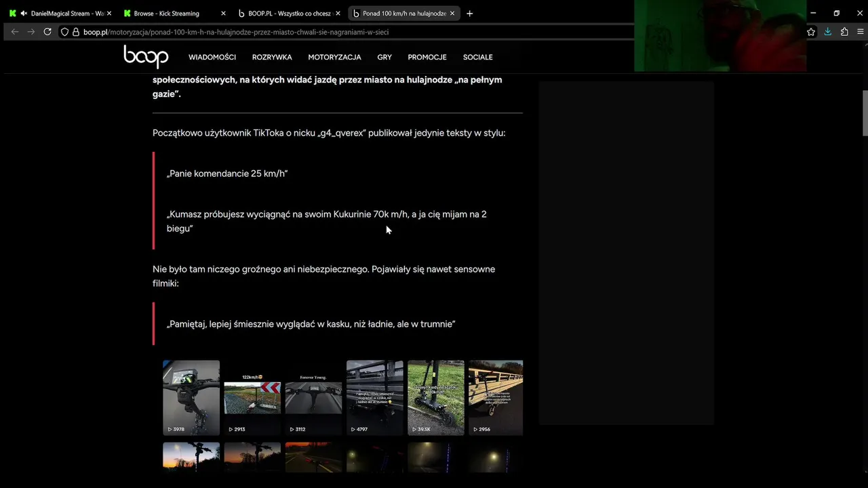Viewport: 868px width, 488px height.
Task: Click the site shield icon in address bar
Action: coord(65,32)
